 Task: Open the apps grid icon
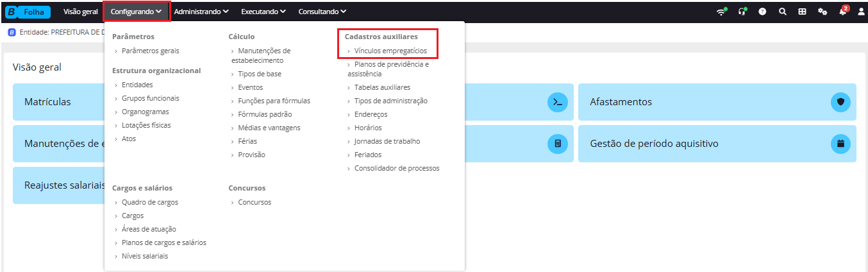802,12
